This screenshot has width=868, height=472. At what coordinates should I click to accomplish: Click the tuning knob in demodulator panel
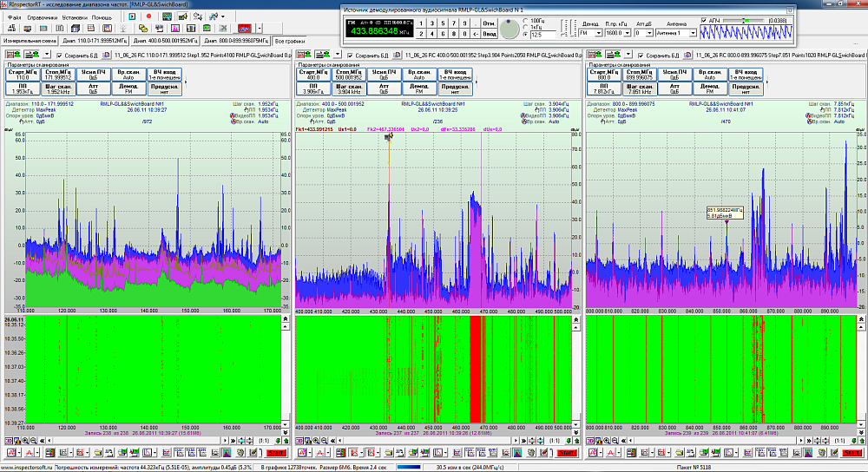coord(511,28)
